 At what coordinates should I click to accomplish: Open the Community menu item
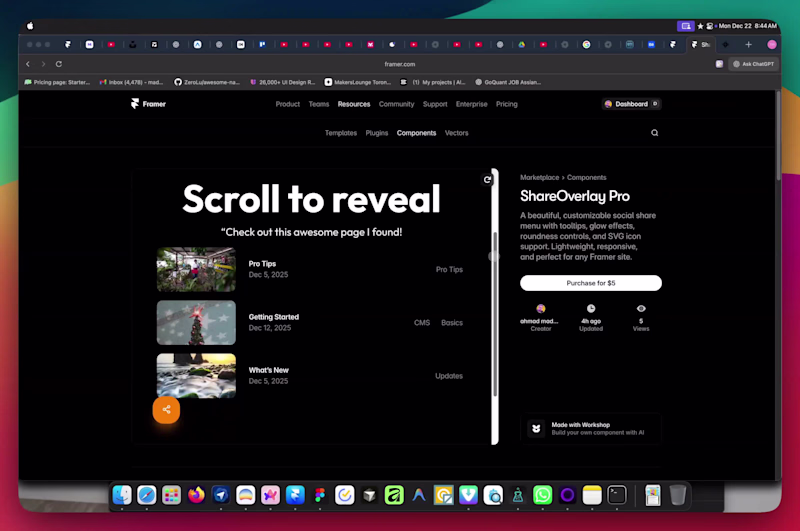pyautogui.click(x=396, y=104)
